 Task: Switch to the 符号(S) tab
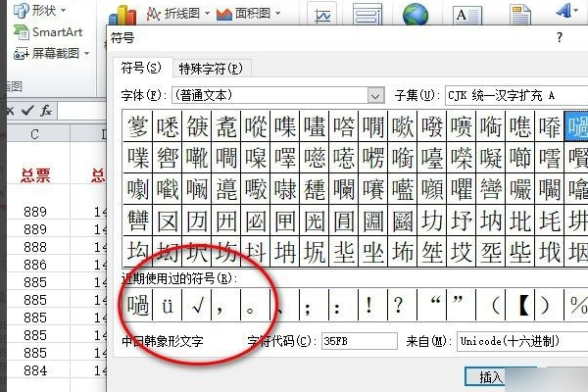[141, 68]
